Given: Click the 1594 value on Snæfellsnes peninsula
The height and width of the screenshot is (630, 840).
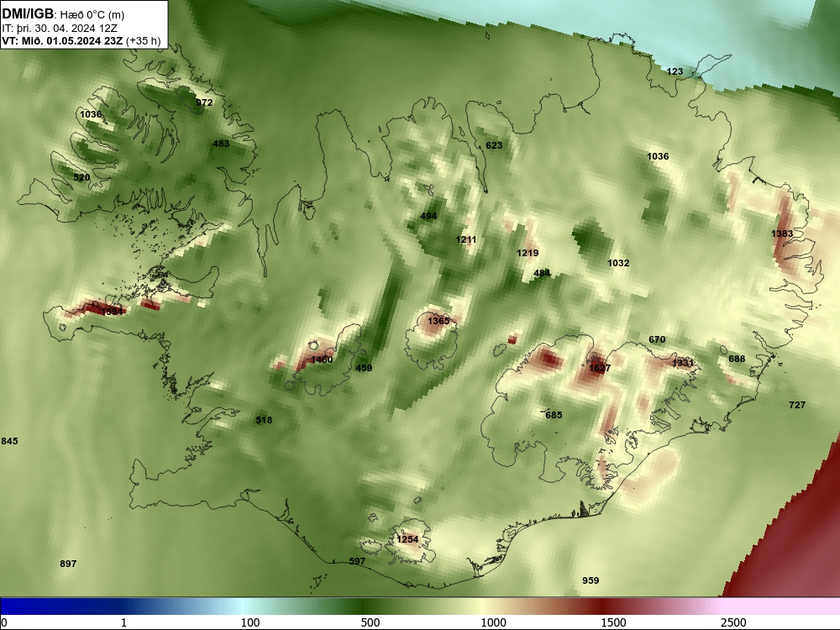Looking at the screenshot, I should coord(112,312).
